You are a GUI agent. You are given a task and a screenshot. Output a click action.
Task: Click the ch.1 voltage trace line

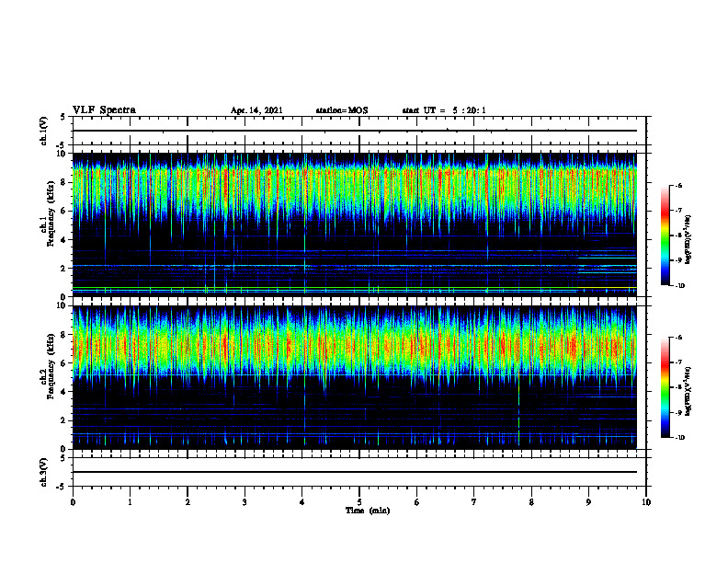354,131
